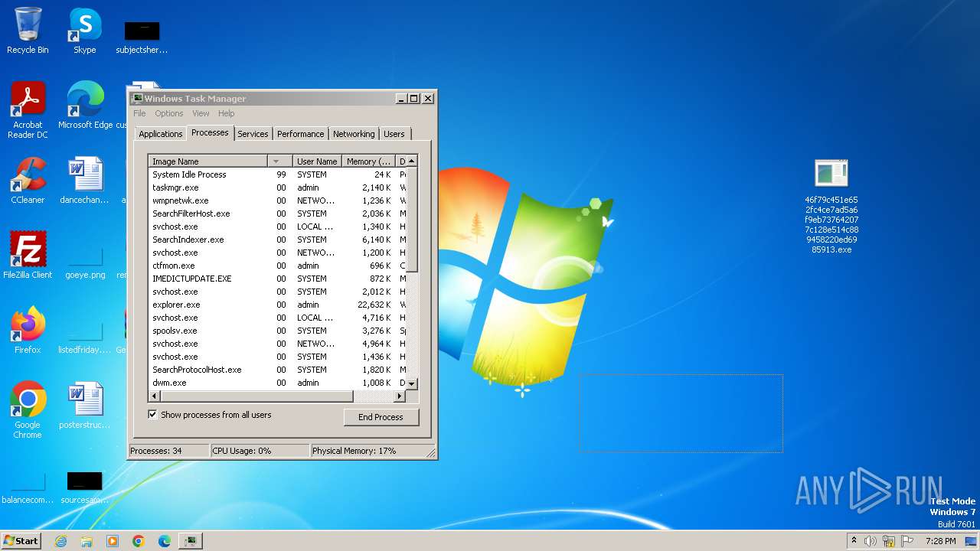Select SearchFilterHost.exe process row
The height and width of the screenshot is (551, 980).
pyautogui.click(x=276, y=214)
